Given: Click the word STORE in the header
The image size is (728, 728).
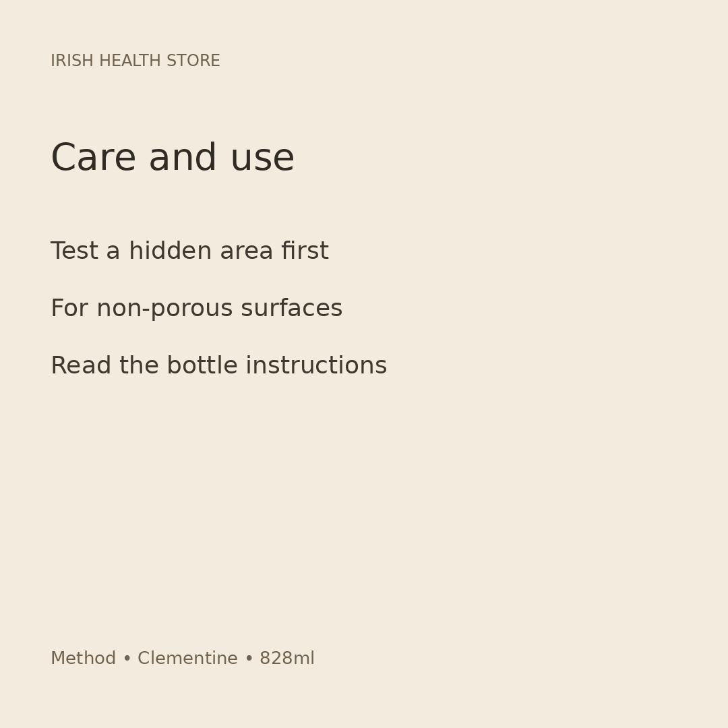Looking at the screenshot, I should pos(193,61).
